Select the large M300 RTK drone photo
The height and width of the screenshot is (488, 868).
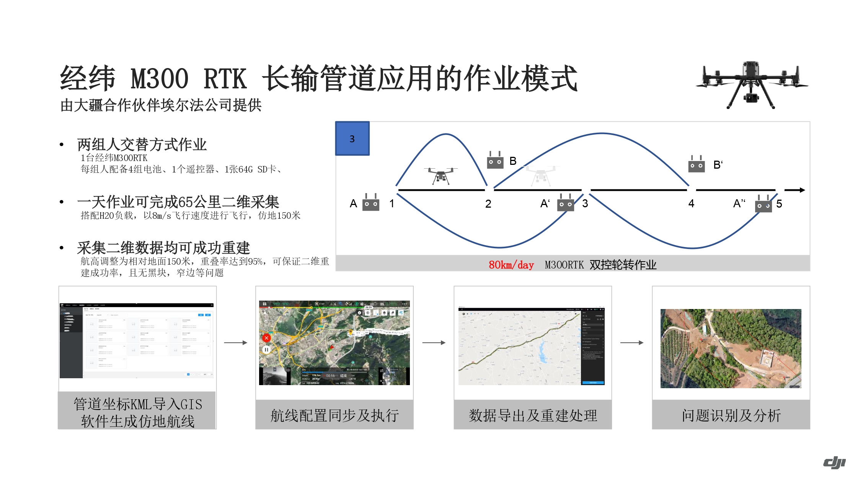point(752,85)
